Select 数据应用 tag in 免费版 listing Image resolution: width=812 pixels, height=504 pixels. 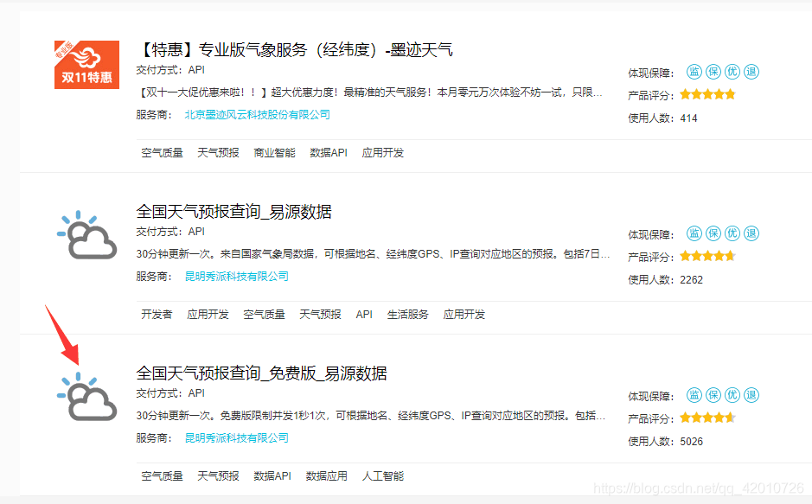tap(326, 476)
